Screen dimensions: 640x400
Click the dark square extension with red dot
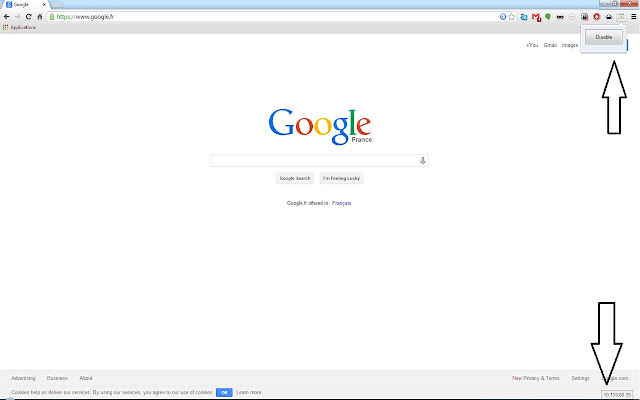[584, 17]
